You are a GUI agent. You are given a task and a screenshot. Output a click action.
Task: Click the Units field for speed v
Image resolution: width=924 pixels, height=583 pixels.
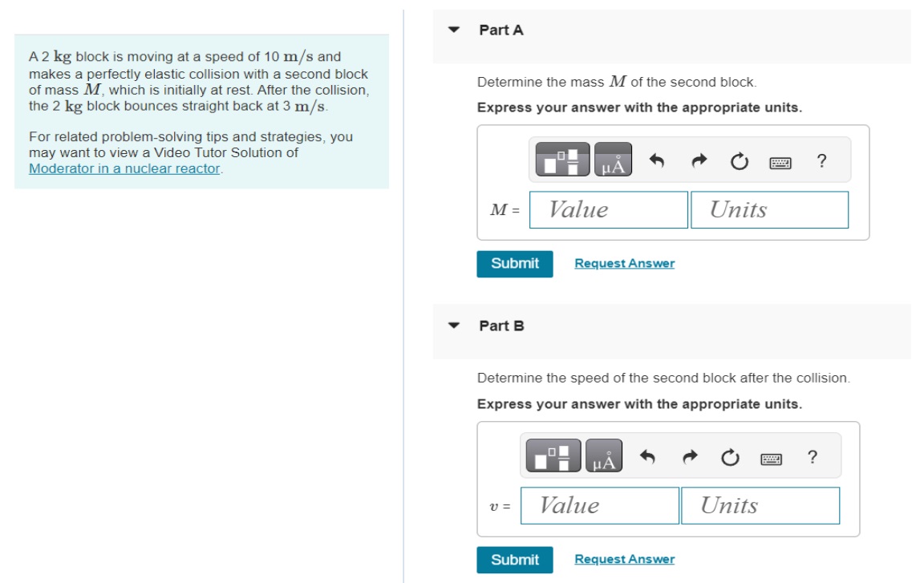[x=760, y=506]
